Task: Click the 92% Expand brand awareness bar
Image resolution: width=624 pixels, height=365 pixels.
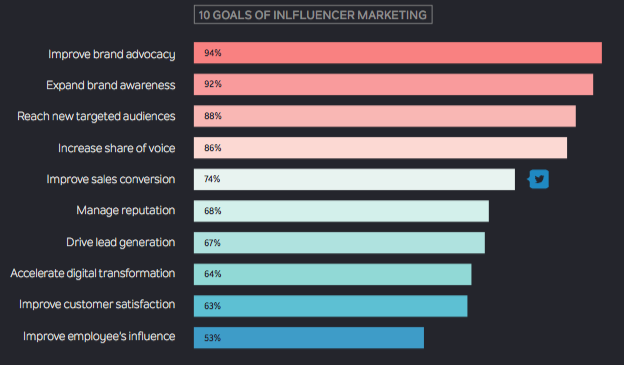Action: point(394,84)
